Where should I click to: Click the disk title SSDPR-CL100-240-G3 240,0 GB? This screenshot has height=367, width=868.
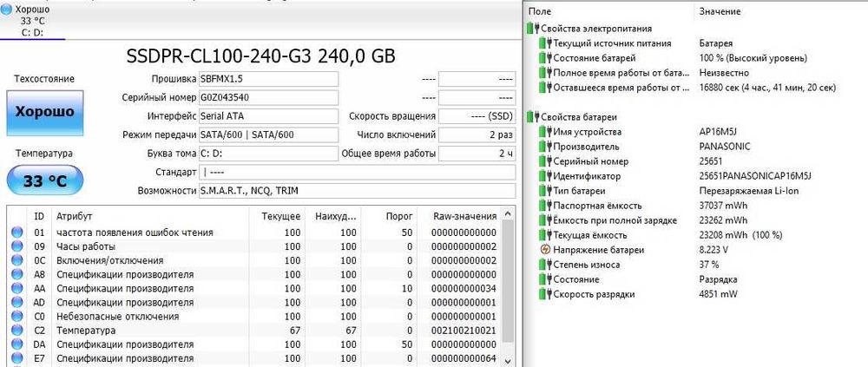click(x=260, y=56)
